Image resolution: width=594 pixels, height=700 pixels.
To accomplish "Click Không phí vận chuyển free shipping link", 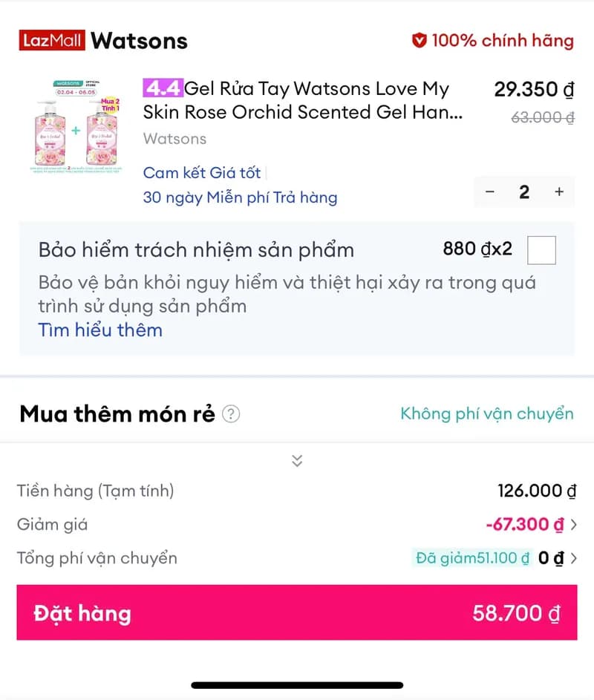I will click(487, 413).
